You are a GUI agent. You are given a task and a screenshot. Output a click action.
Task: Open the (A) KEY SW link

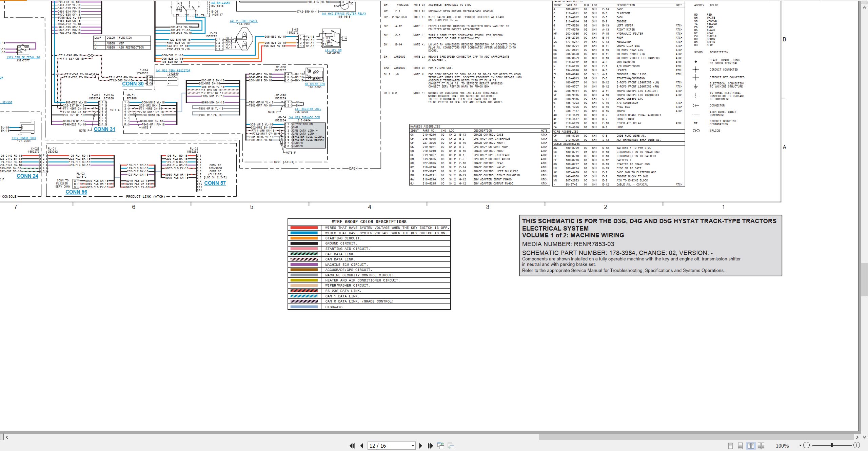tap(333, 50)
